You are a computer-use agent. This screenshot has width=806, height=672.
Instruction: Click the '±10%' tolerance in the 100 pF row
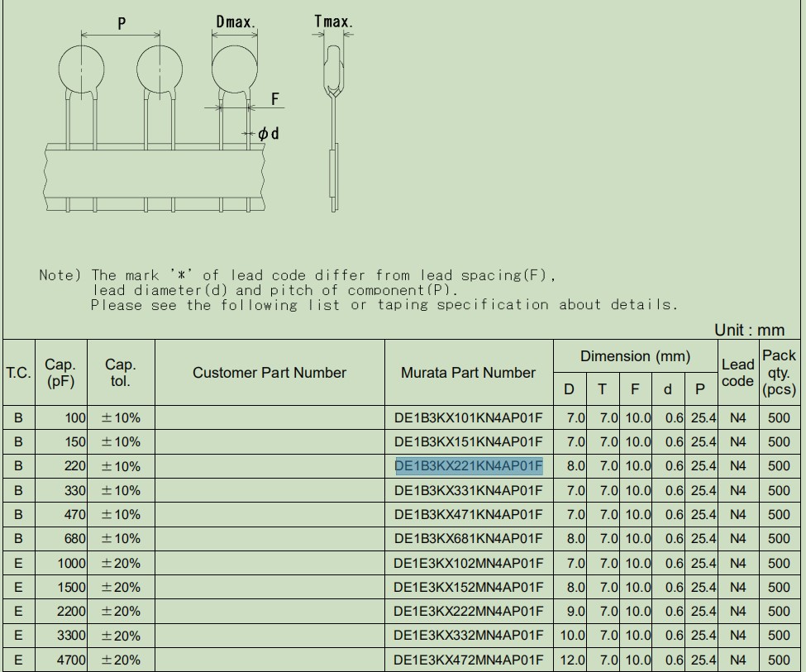[x=121, y=418]
